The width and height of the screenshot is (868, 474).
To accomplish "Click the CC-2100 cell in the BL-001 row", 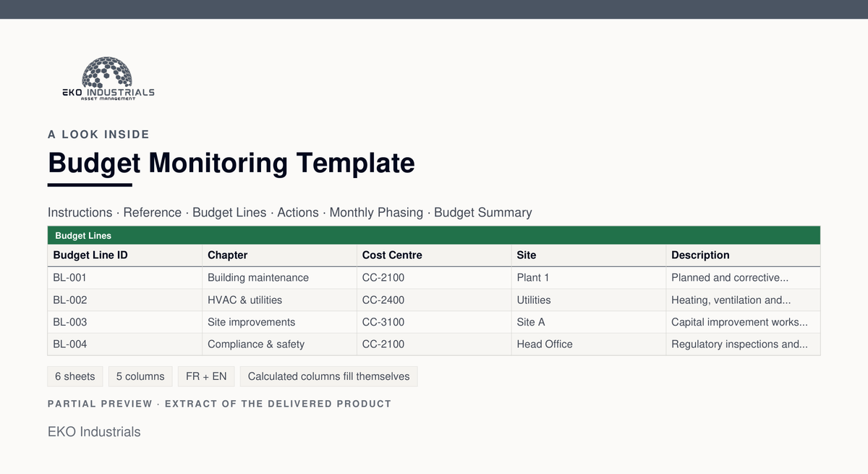I will pos(434,278).
